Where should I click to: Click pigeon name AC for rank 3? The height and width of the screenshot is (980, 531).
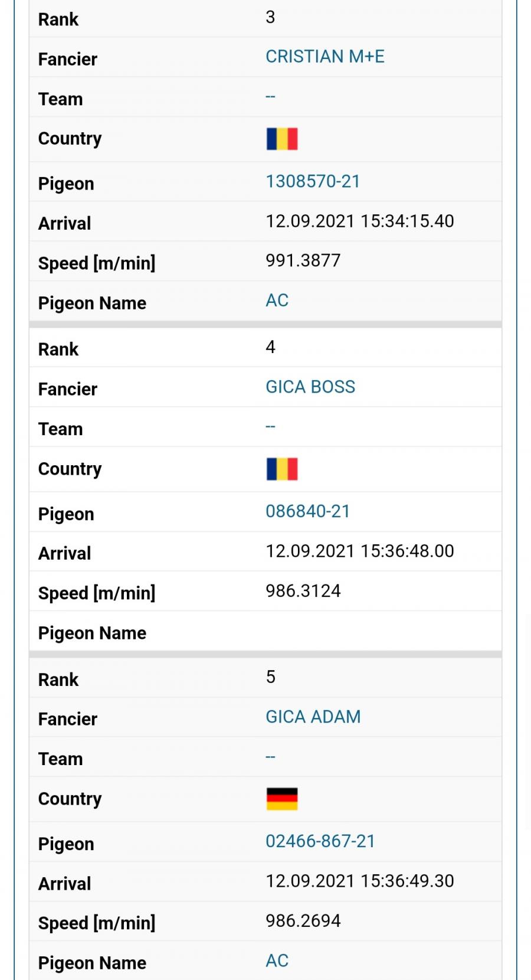click(x=277, y=300)
